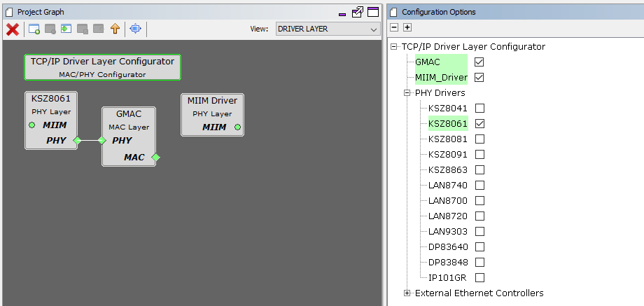Enable the LAN8720 checkbox

pyautogui.click(x=479, y=216)
